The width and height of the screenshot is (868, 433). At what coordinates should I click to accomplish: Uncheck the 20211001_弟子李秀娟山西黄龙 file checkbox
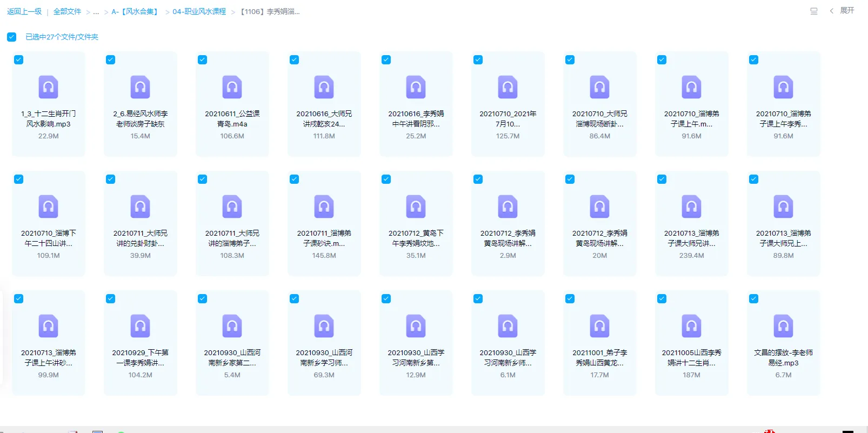570,299
